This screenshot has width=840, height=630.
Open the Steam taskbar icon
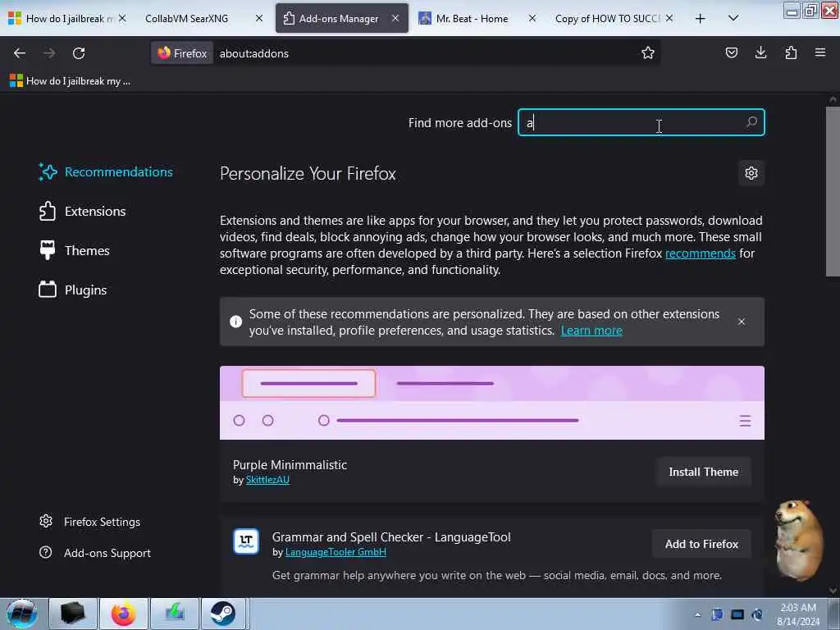pyautogui.click(x=223, y=614)
